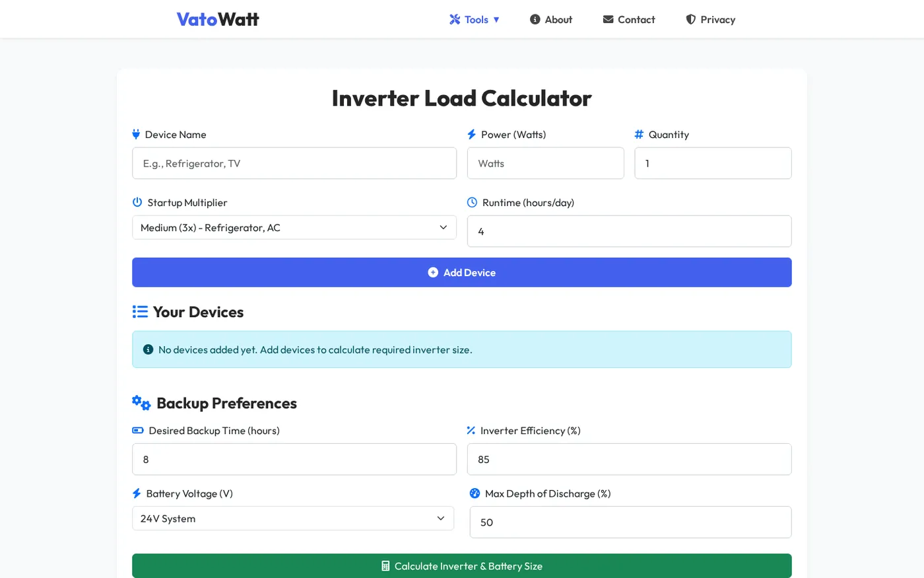The image size is (924, 578).
Task: Click the gears icon beside Backup Preferences
Action: click(x=141, y=403)
